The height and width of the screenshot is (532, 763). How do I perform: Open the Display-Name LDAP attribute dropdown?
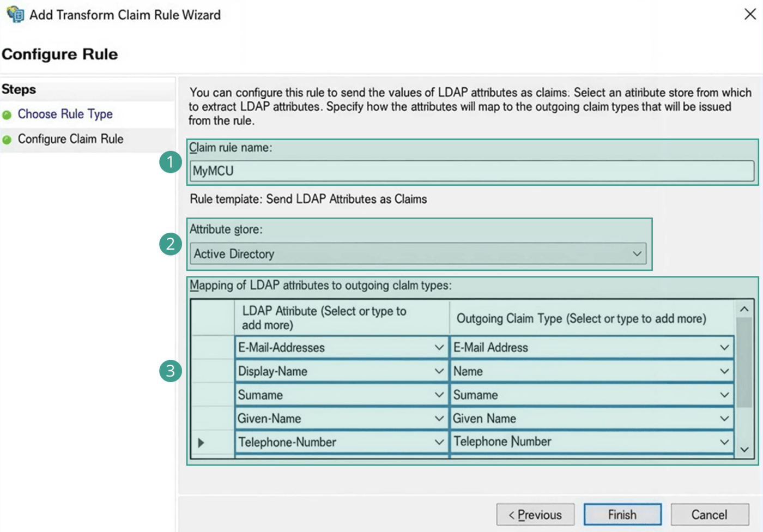click(439, 371)
